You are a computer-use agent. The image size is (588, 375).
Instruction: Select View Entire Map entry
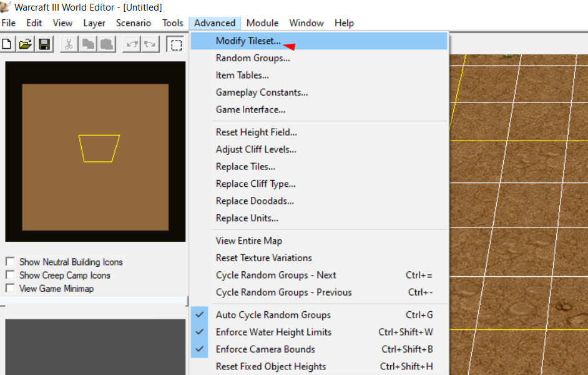[319, 241]
